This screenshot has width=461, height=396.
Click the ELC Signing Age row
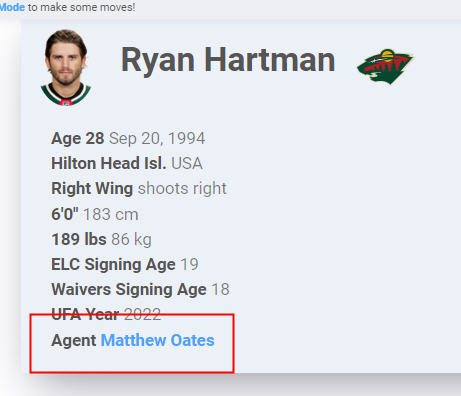(x=125, y=264)
